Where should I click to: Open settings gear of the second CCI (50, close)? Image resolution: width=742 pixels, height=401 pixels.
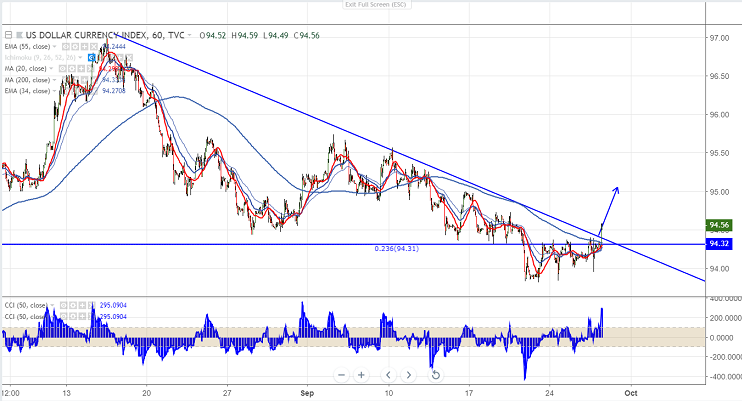[x=73, y=316]
